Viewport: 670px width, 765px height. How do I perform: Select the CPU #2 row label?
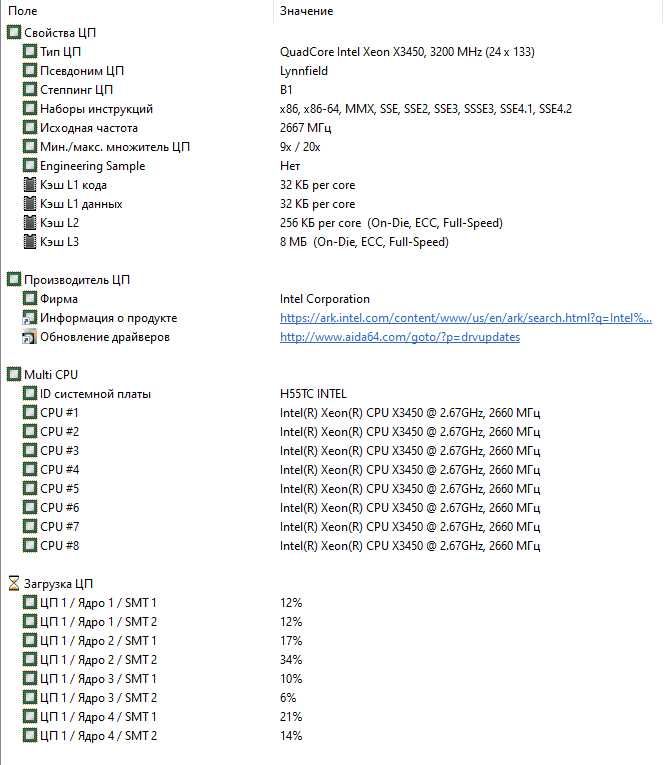pyautogui.click(x=60, y=432)
